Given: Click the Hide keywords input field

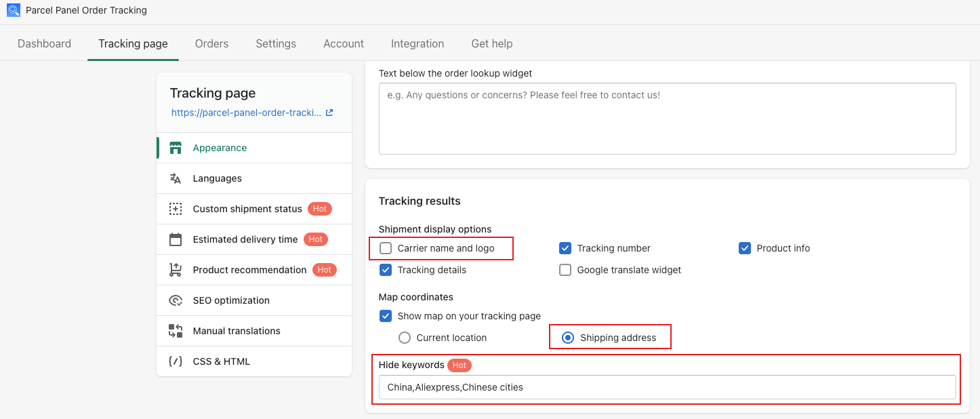Looking at the screenshot, I should point(667,387).
